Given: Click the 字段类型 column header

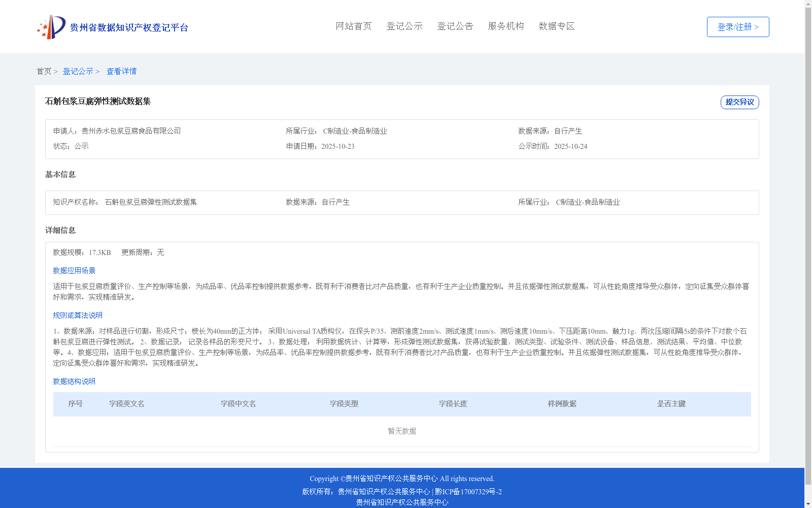Looking at the screenshot, I should 344,404.
